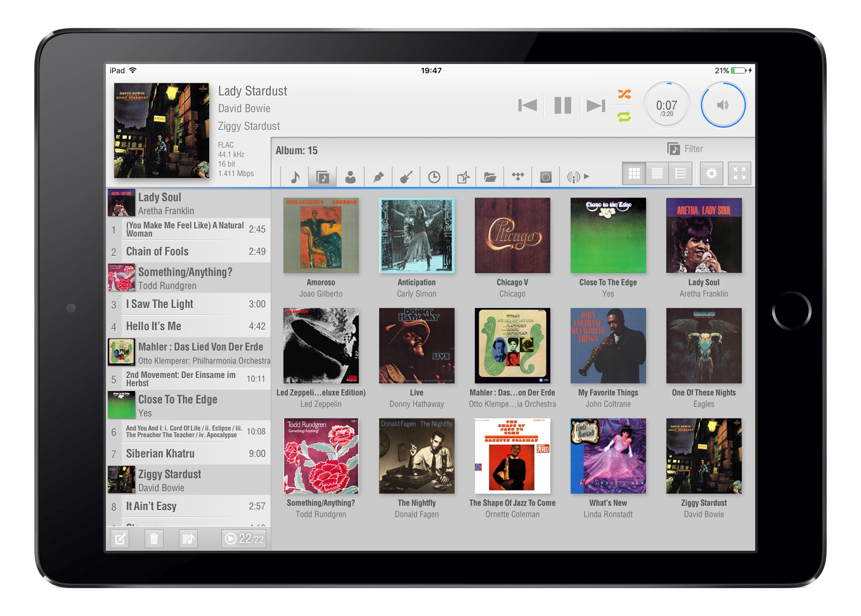Image resolution: width=861 pixels, height=616 pixels.
Task: Toggle shuffle playback mode
Action: point(625,94)
